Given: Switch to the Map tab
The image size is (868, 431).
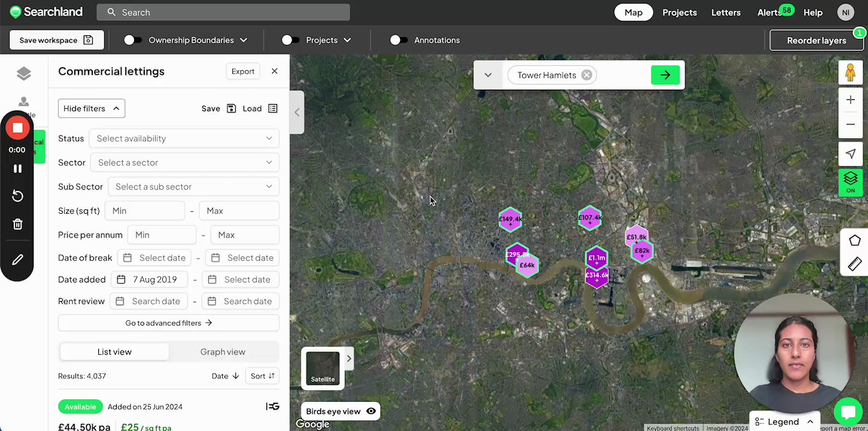Looking at the screenshot, I should coord(633,13).
